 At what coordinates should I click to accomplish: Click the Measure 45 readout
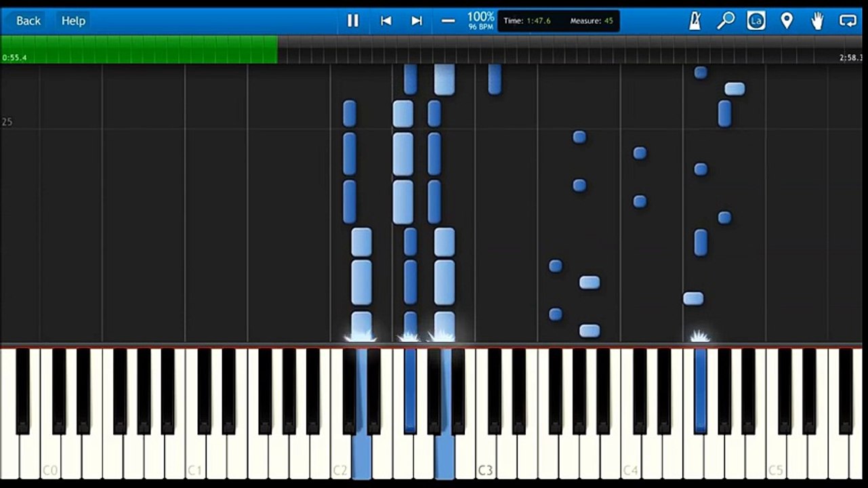[592, 21]
